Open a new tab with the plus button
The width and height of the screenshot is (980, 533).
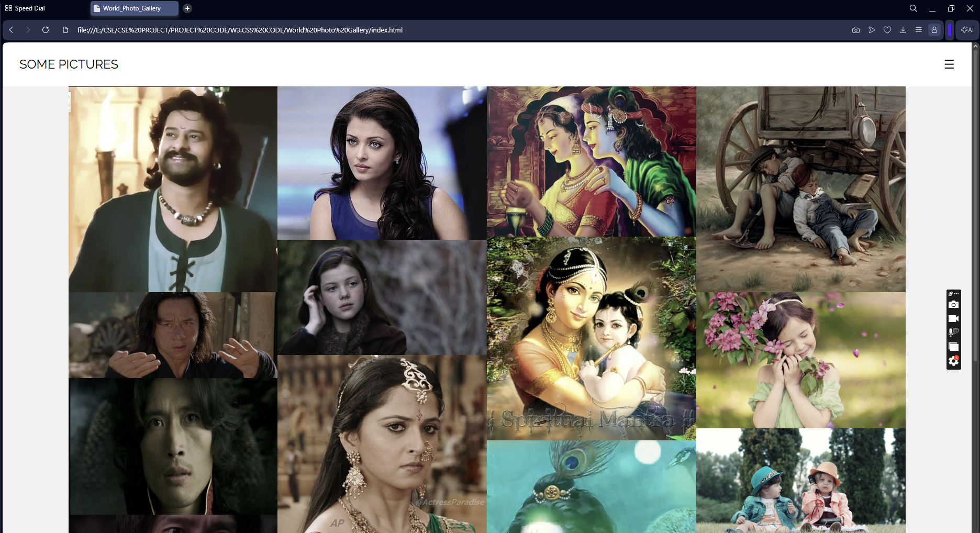click(187, 8)
